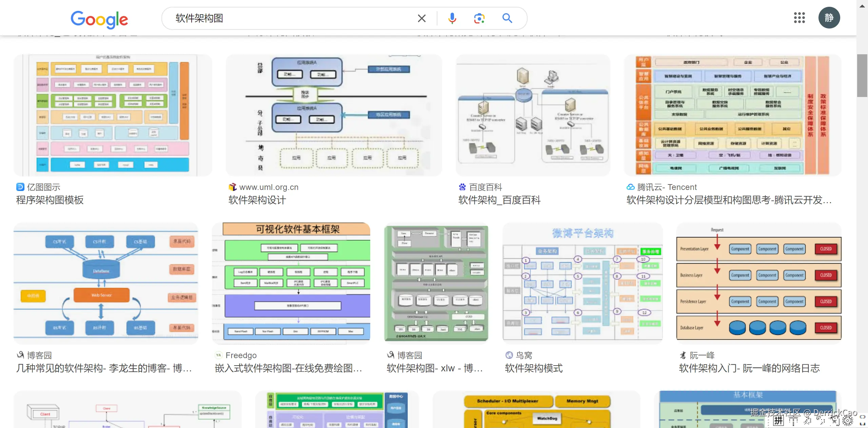Clear the search box text
The image size is (868, 428).
(x=421, y=18)
